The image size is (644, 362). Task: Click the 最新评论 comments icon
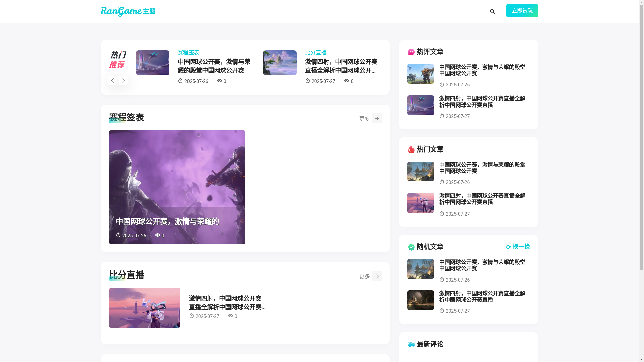coord(411,344)
